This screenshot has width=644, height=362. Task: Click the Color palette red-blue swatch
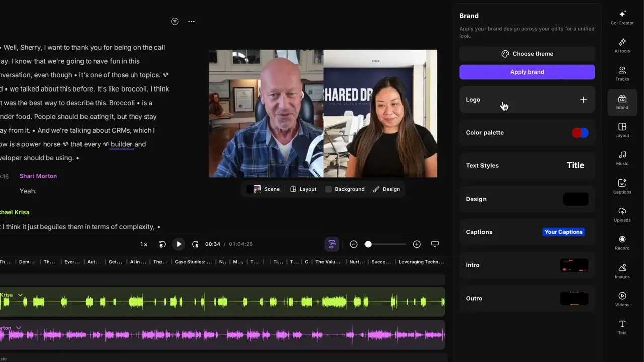click(580, 133)
